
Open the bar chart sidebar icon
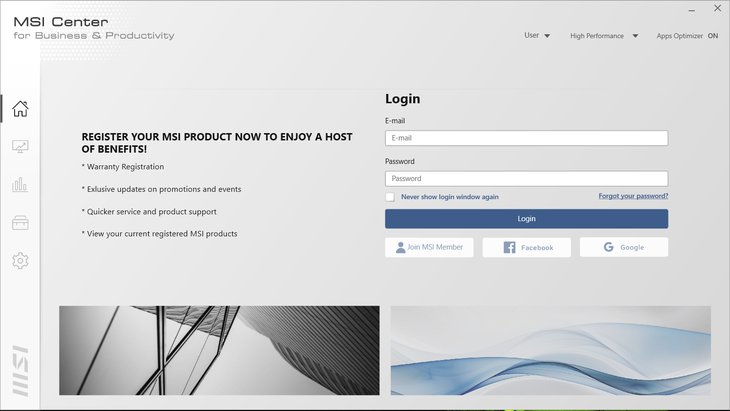[20, 185]
